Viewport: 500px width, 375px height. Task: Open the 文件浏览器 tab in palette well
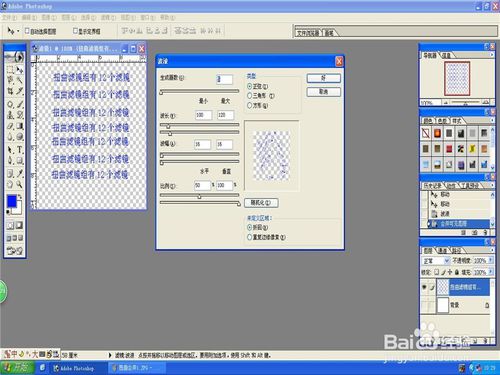pyautogui.click(x=308, y=33)
